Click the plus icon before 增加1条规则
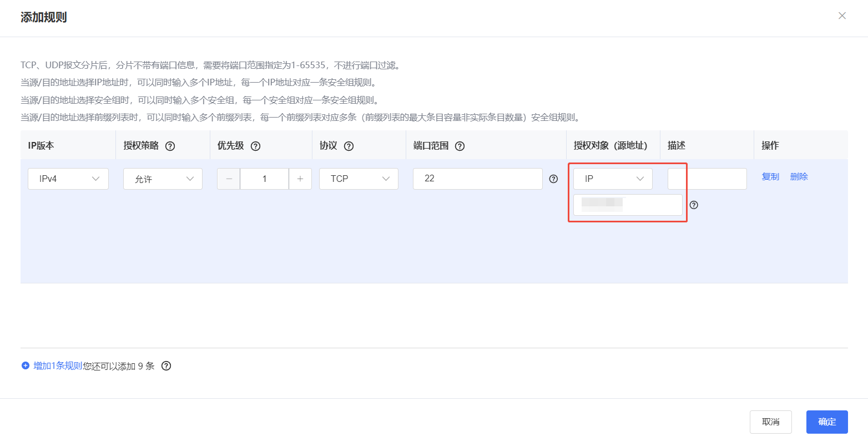Viewport: 868px width, 442px height. [x=25, y=366]
